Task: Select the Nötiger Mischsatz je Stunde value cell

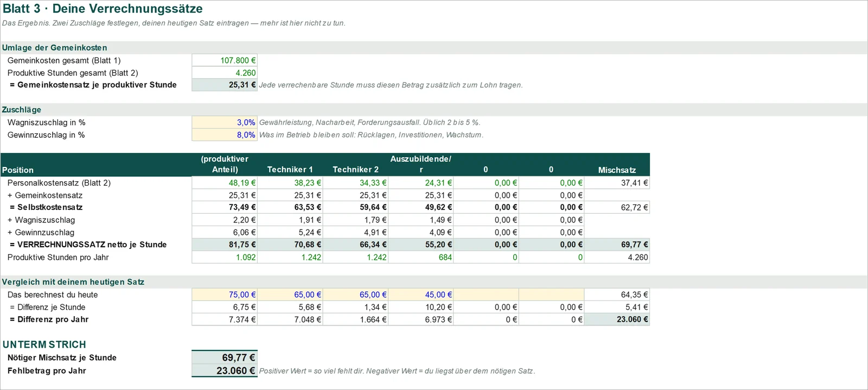Action: tap(225, 357)
